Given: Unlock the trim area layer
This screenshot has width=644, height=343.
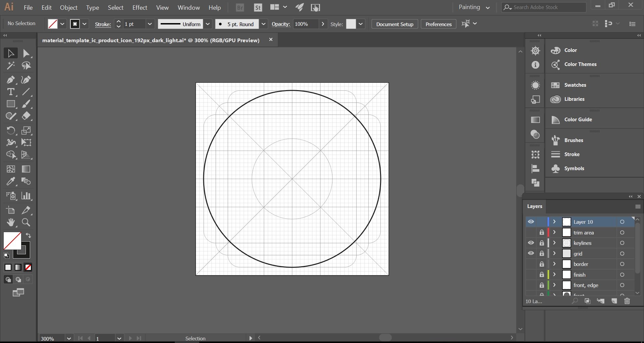Looking at the screenshot, I should [541, 232].
